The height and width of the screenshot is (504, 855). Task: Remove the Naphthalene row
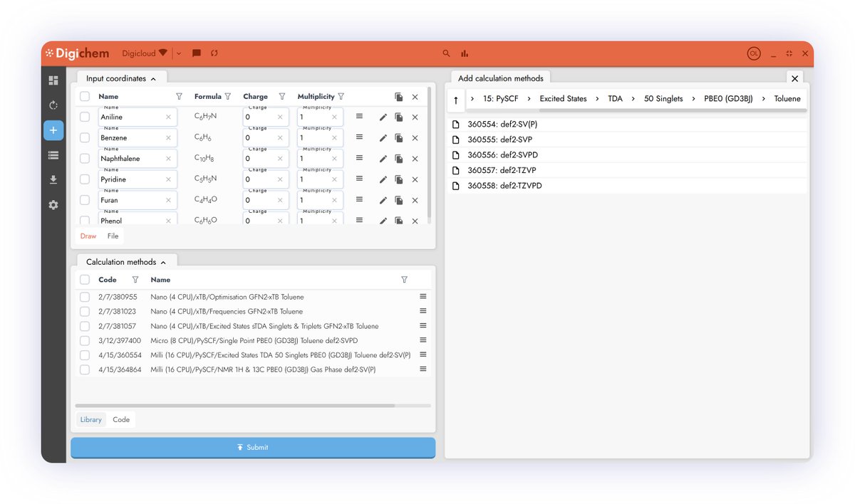415,159
